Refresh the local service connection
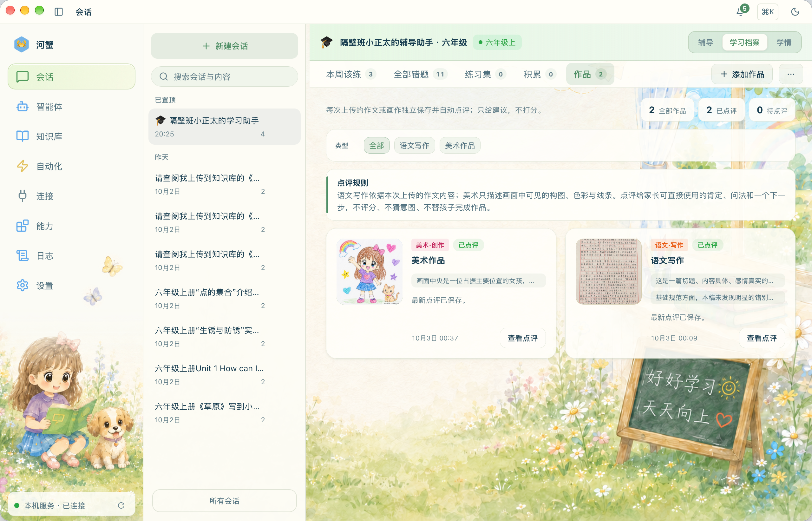 pyautogui.click(x=121, y=505)
